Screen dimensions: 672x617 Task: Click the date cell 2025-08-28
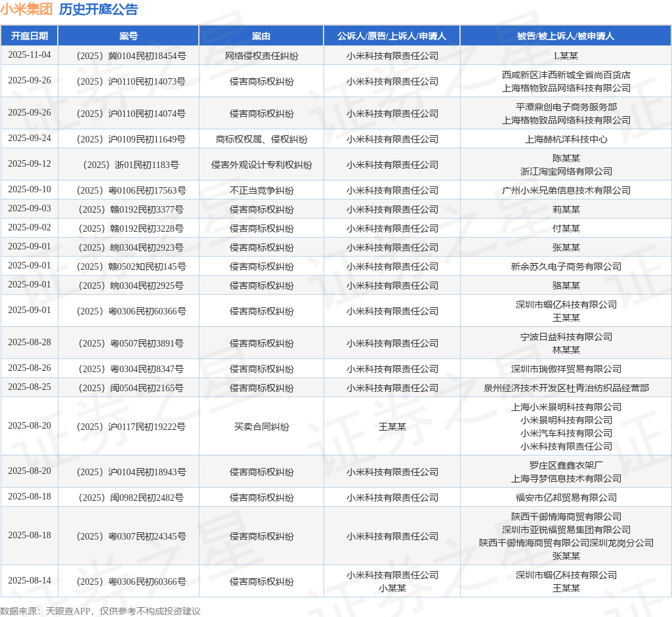point(29,342)
